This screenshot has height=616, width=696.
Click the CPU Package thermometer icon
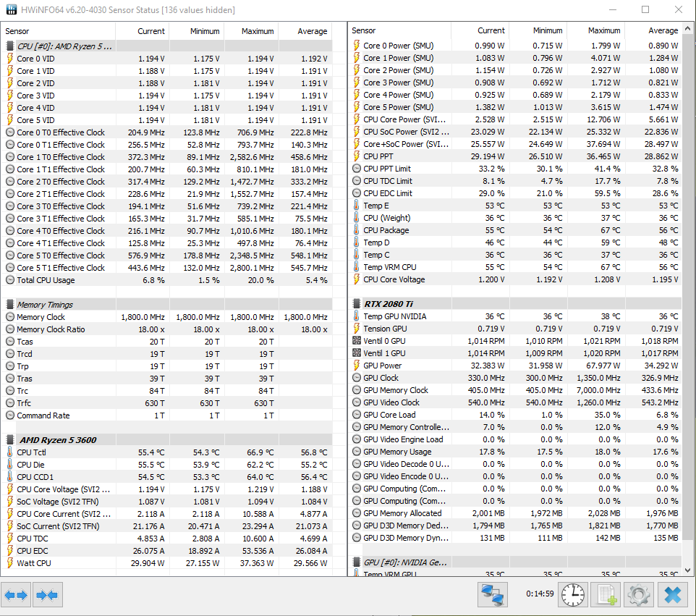[x=357, y=230]
